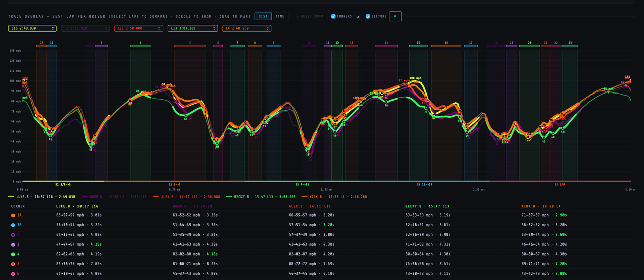
Task: Click the S4 13→17 sector label
Action: (425, 185)
